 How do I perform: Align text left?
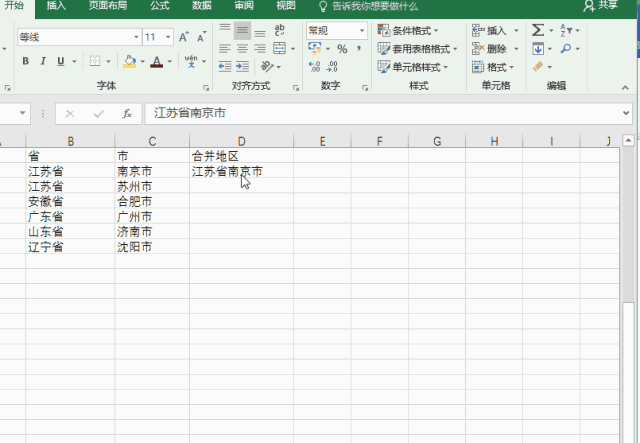pyautogui.click(x=224, y=49)
